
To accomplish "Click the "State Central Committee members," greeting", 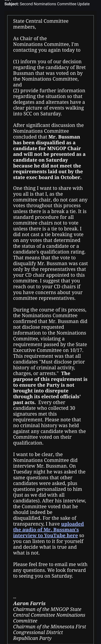I will pyautogui.click(x=41, y=24).
